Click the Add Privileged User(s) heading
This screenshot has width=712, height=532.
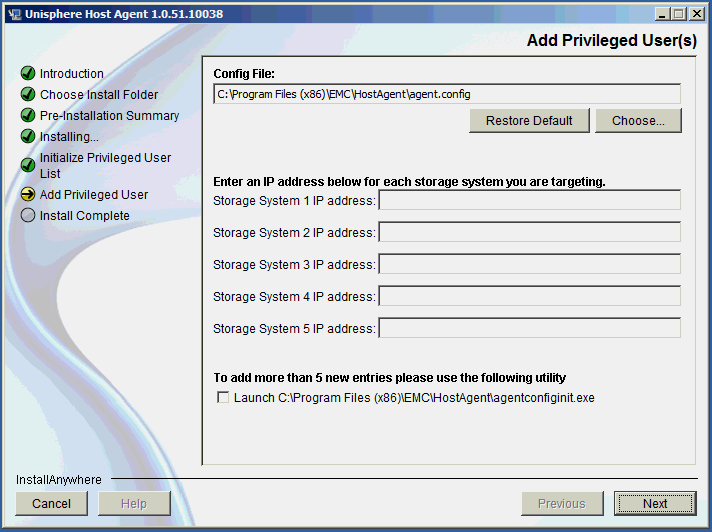click(x=612, y=40)
